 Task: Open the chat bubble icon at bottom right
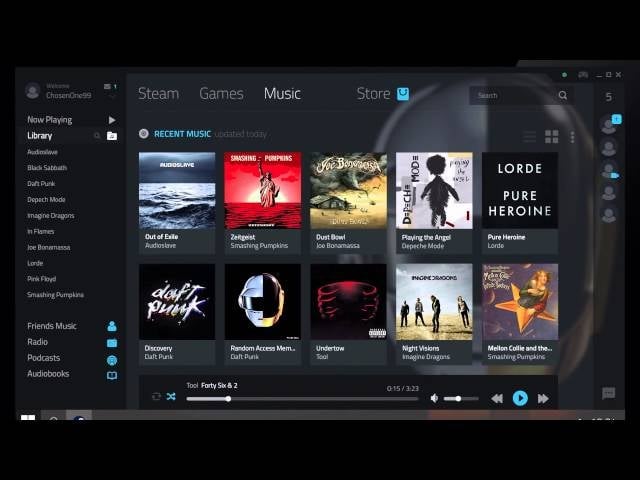(x=608, y=393)
